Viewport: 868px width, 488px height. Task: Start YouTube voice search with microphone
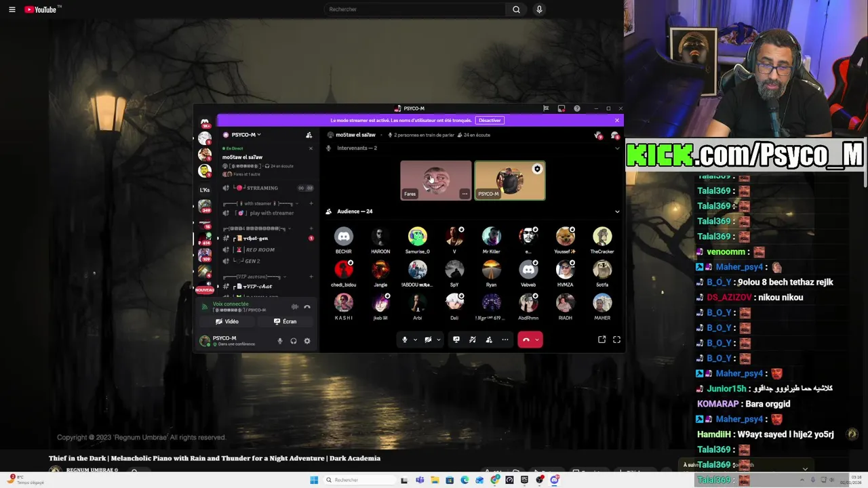[x=539, y=9]
